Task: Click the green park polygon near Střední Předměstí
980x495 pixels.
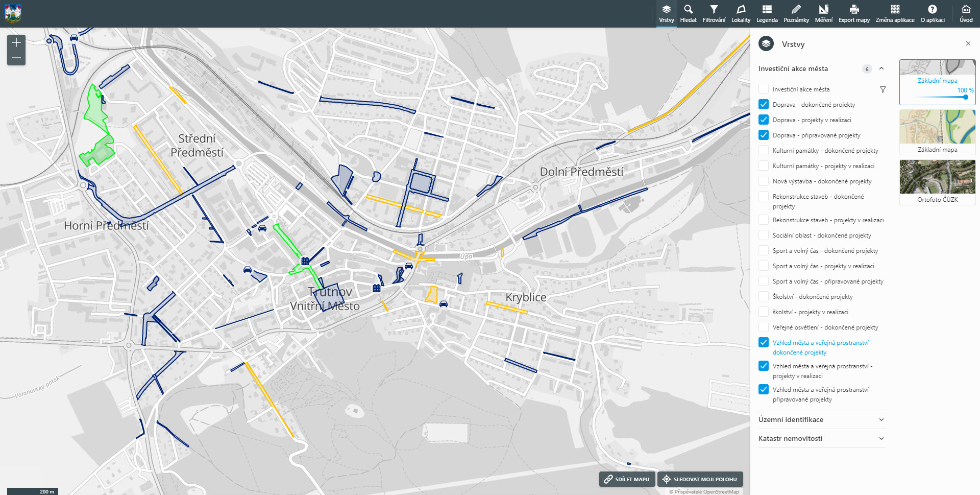Action: point(96,110)
